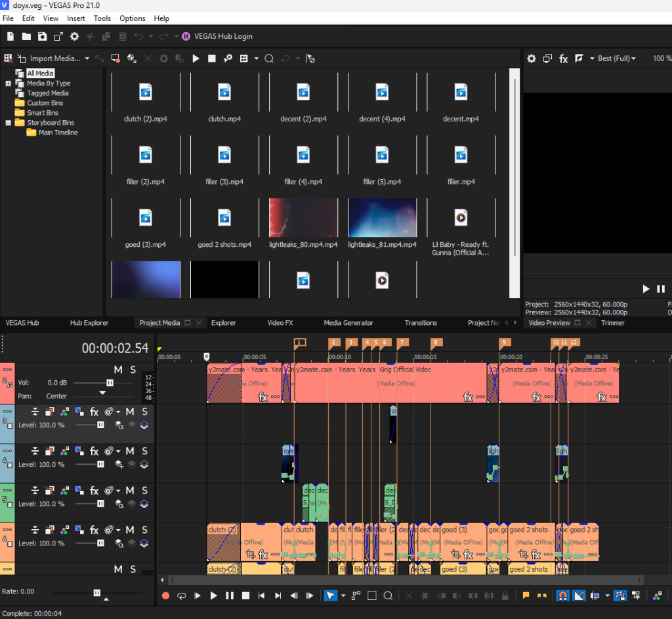Open the Tools menu

pyautogui.click(x=102, y=18)
